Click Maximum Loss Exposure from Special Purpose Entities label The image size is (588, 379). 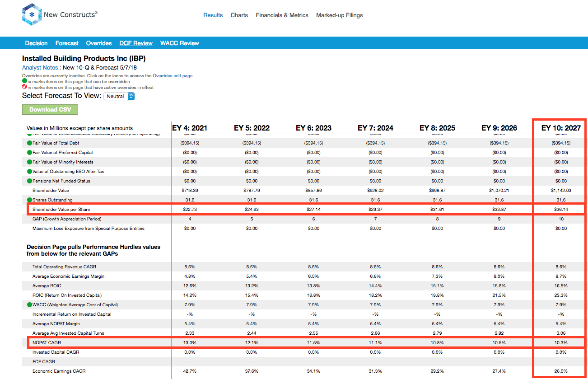[x=89, y=228]
